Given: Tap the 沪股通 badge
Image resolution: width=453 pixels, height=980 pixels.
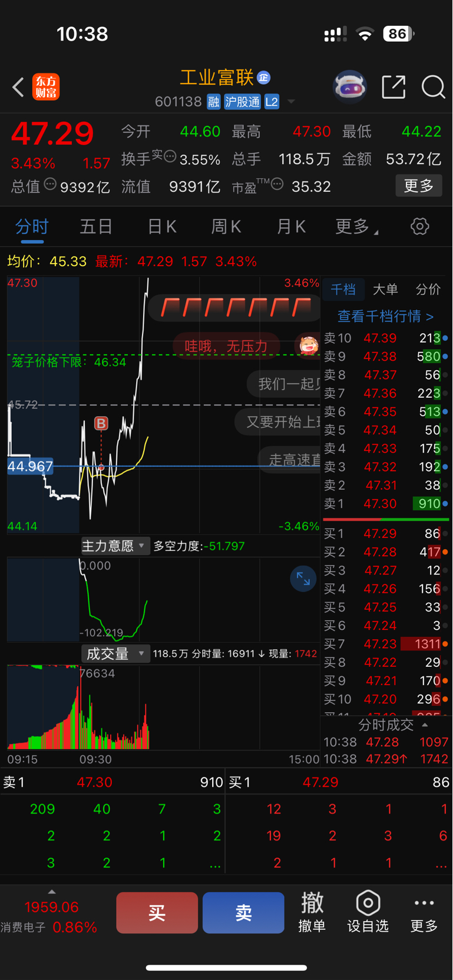Looking at the screenshot, I should pos(242,102).
